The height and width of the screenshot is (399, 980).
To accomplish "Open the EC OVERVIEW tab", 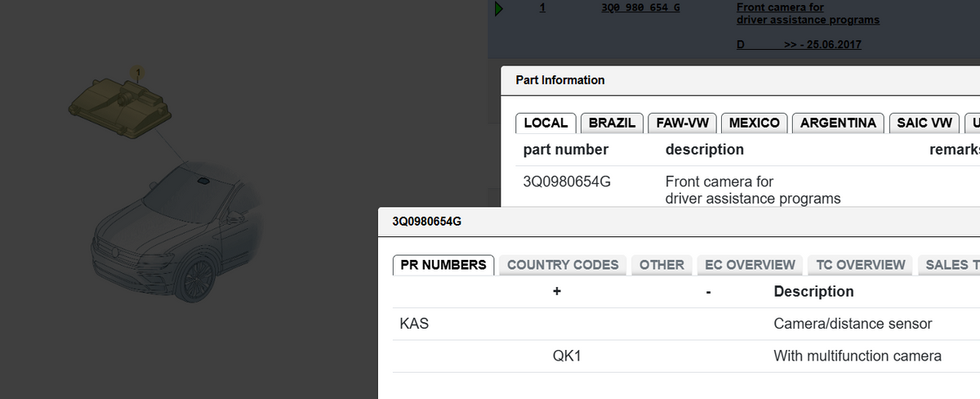I will click(750, 265).
